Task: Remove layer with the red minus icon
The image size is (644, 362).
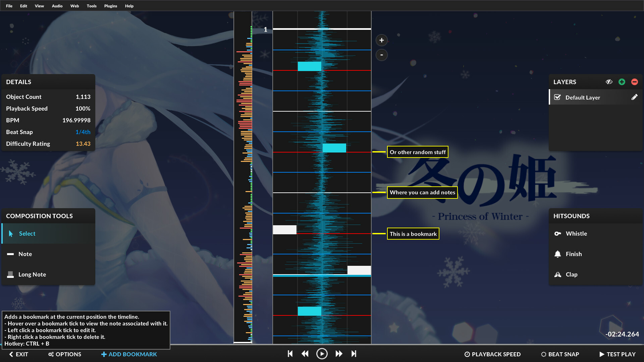Action: pos(635,82)
